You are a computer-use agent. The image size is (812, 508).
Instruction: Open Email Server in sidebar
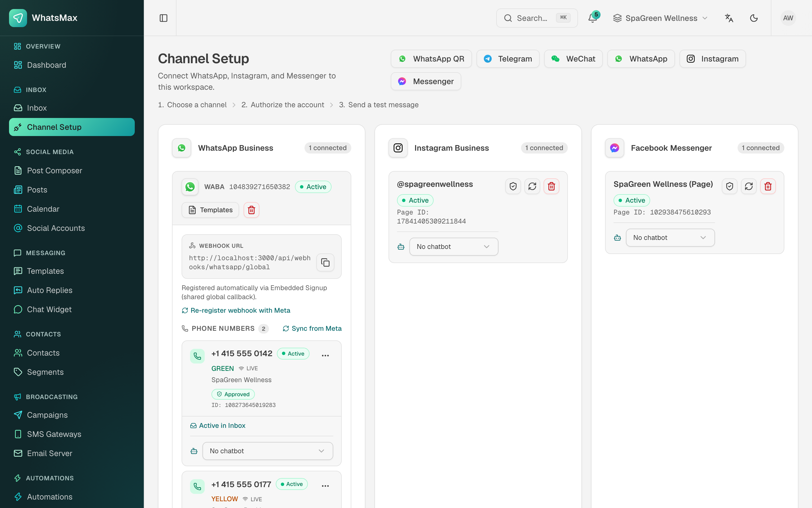coord(72,454)
